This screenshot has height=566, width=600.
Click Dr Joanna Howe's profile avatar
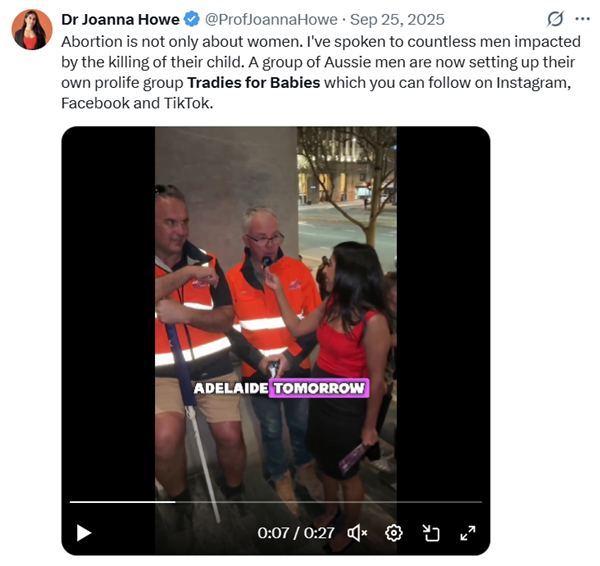coord(32,30)
